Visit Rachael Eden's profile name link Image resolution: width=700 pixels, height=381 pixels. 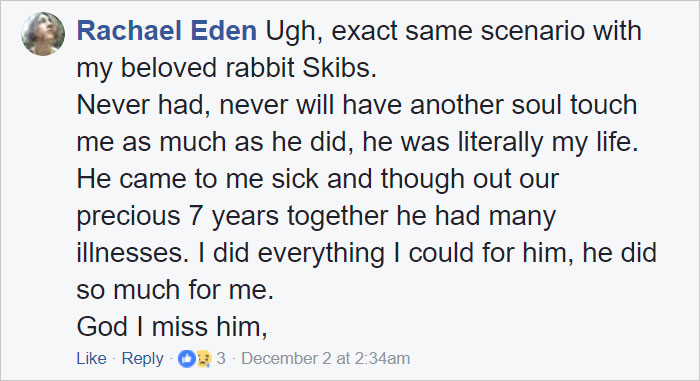click(167, 31)
